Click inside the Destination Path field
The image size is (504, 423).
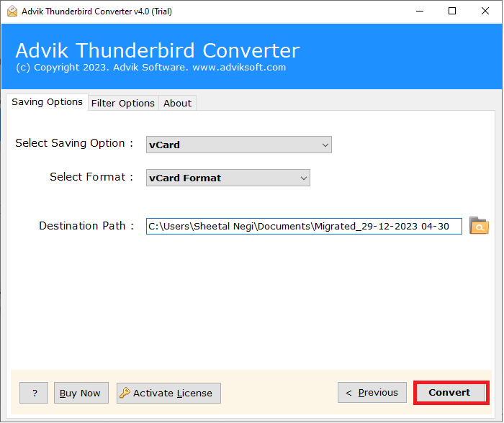pyautogui.click(x=304, y=226)
